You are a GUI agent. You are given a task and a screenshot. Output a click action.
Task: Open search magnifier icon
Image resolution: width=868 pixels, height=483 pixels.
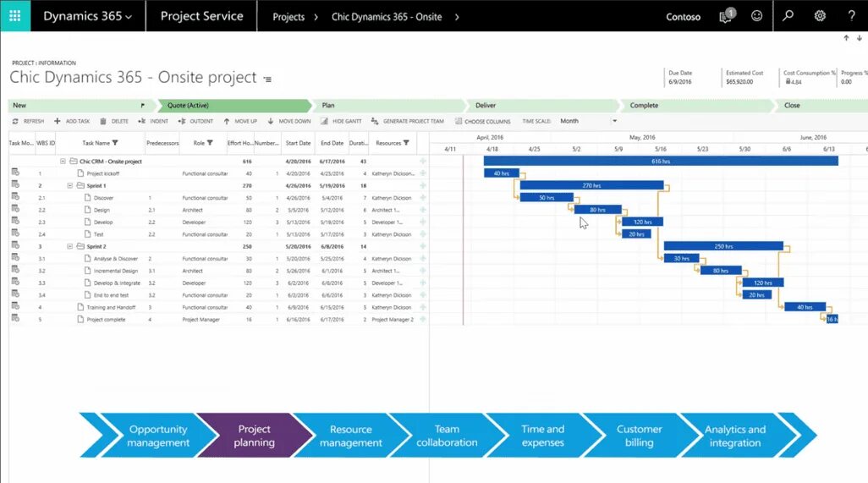pos(788,16)
